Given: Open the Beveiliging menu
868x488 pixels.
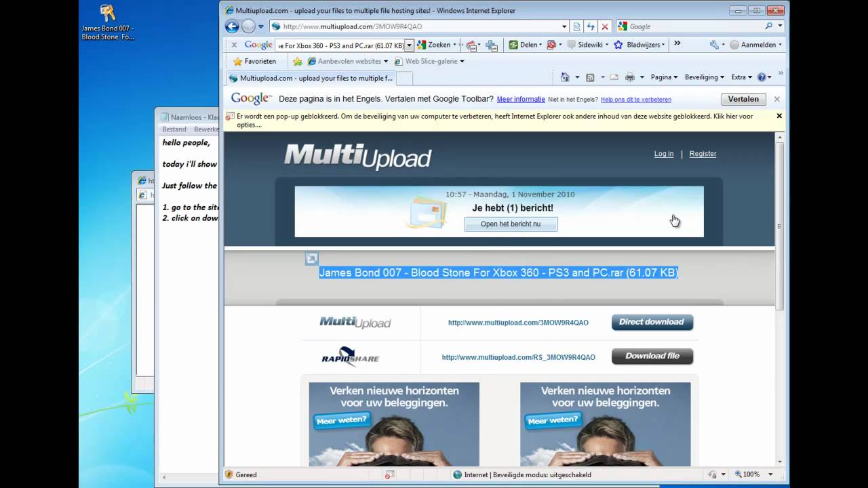Looking at the screenshot, I should click(x=705, y=77).
